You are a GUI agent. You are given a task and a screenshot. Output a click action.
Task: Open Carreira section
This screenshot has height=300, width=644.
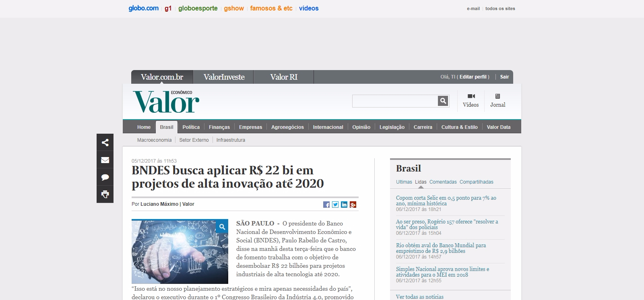point(423,127)
